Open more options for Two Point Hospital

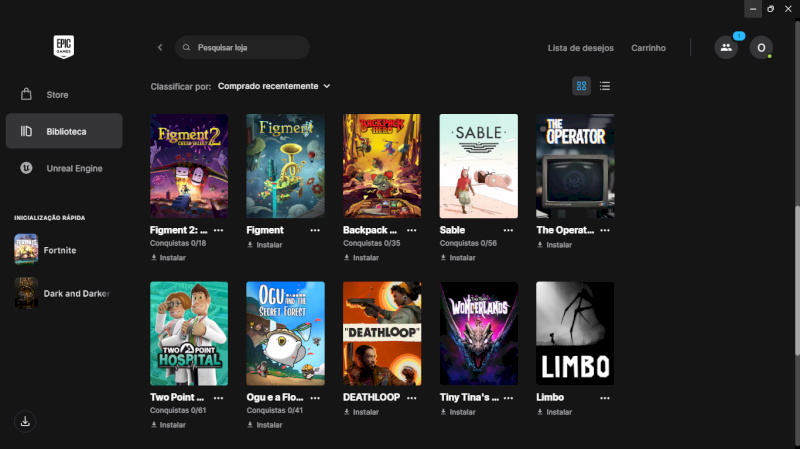tap(218, 397)
